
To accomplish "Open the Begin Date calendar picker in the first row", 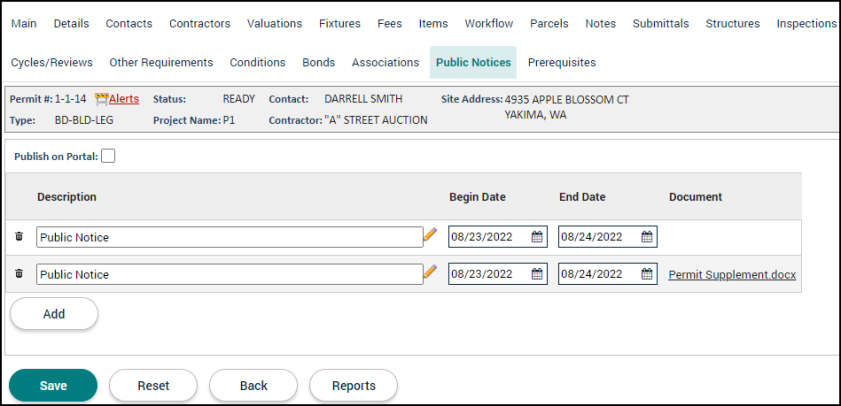I will click(x=537, y=237).
